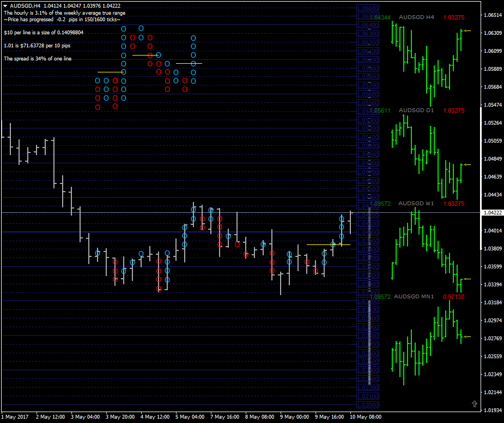Click the 1.01934 price scale value
The image size is (504, 423).
(x=493, y=410)
